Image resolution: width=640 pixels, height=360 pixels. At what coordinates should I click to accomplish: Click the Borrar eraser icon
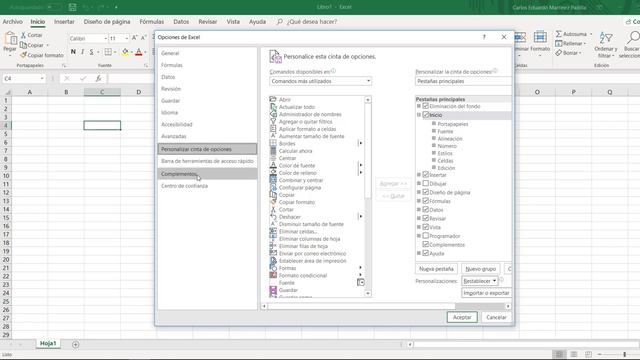558,53
